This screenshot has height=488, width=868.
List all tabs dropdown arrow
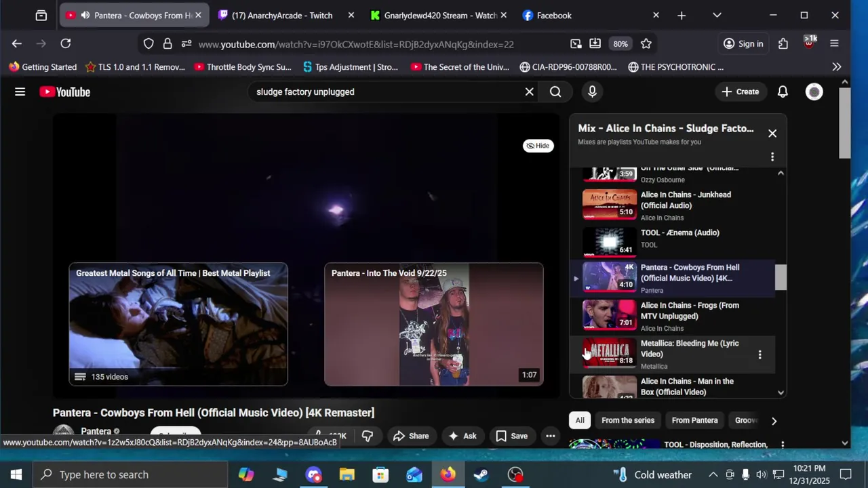[x=717, y=15]
